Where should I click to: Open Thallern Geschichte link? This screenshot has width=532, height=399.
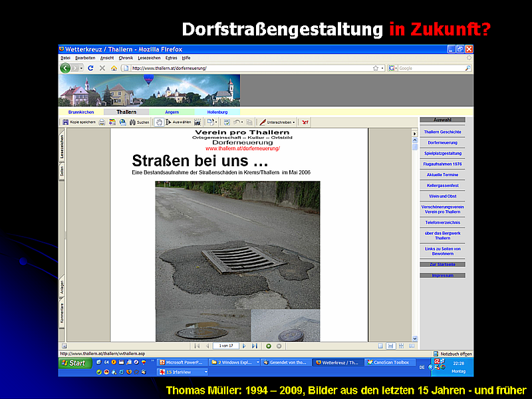[x=442, y=132]
